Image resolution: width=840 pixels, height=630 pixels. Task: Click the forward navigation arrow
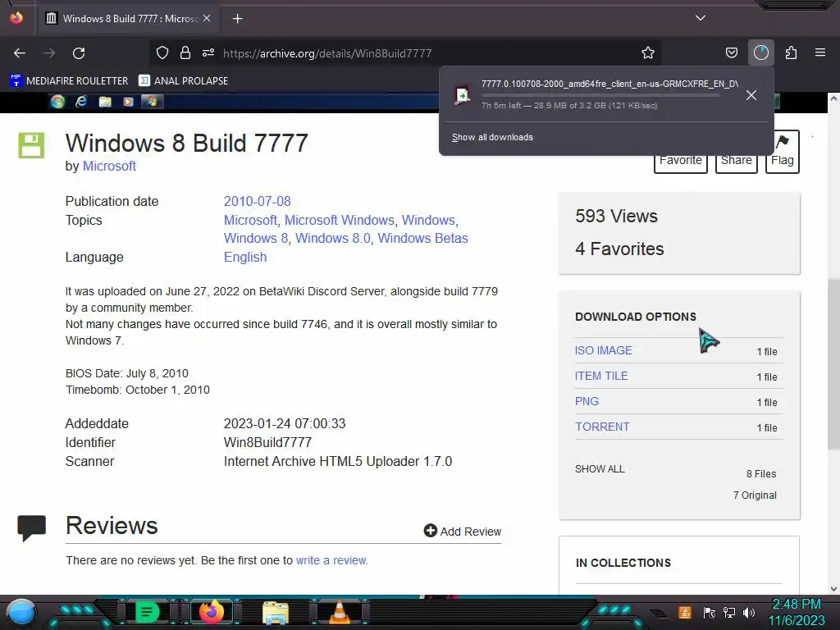(49, 53)
